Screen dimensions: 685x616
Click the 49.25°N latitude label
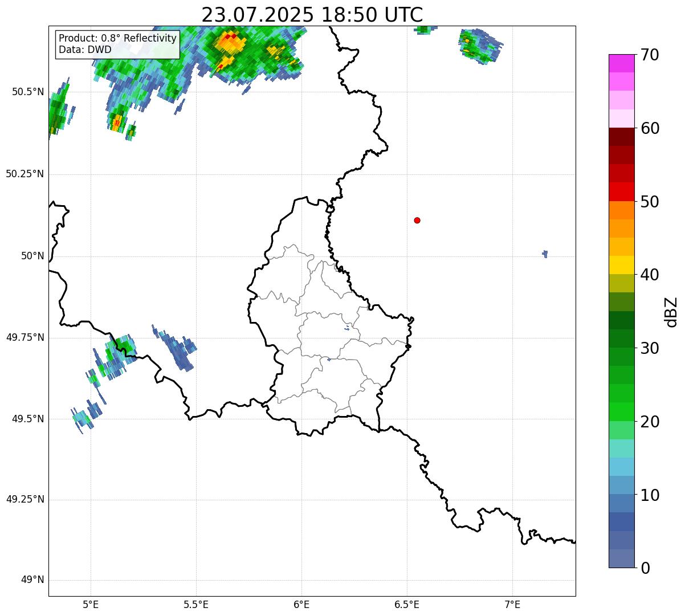point(25,500)
